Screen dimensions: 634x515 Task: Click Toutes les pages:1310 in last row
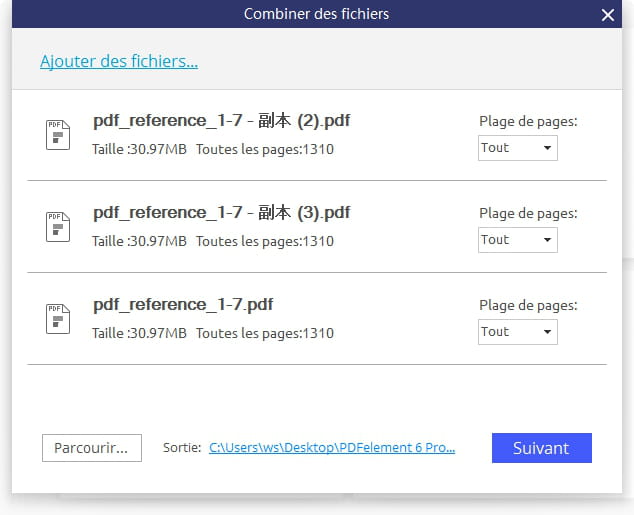click(265, 333)
